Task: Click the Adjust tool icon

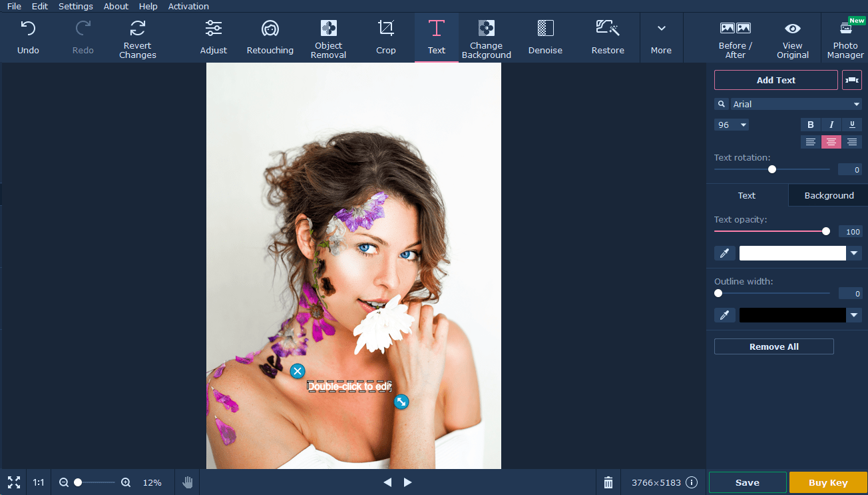Action: coord(213,29)
